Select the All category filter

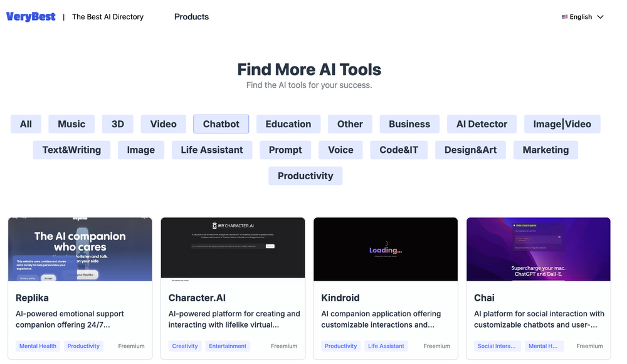[x=26, y=124]
